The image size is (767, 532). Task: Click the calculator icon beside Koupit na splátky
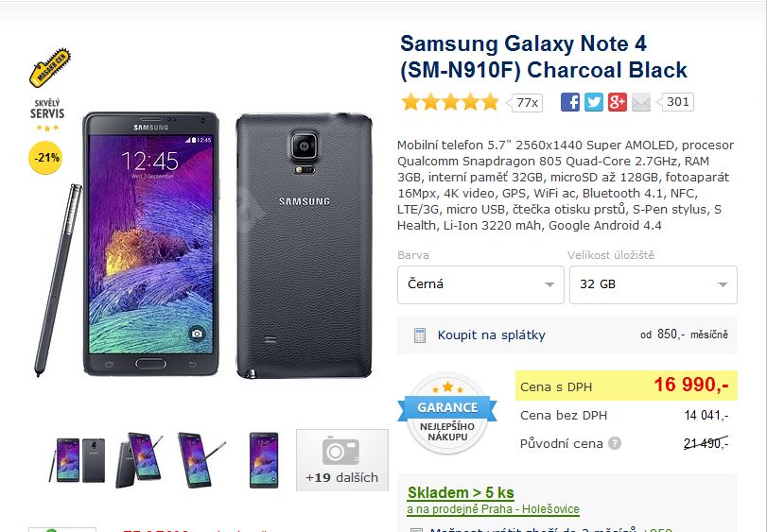(x=420, y=335)
